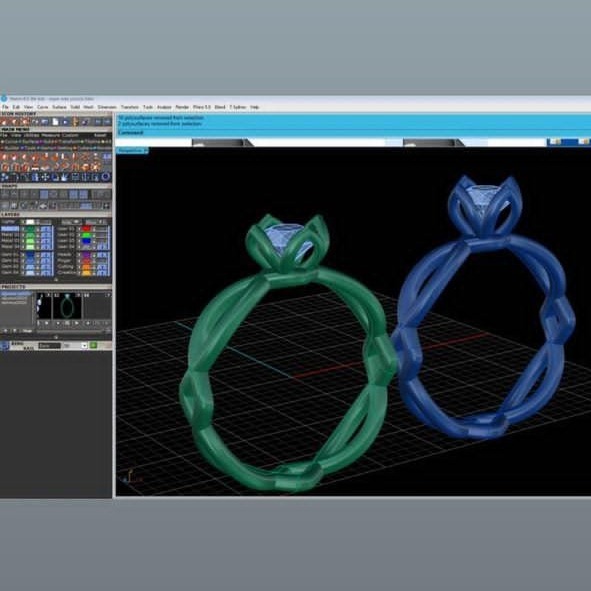Open the File item in Matrix main menu

coord(4,135)
